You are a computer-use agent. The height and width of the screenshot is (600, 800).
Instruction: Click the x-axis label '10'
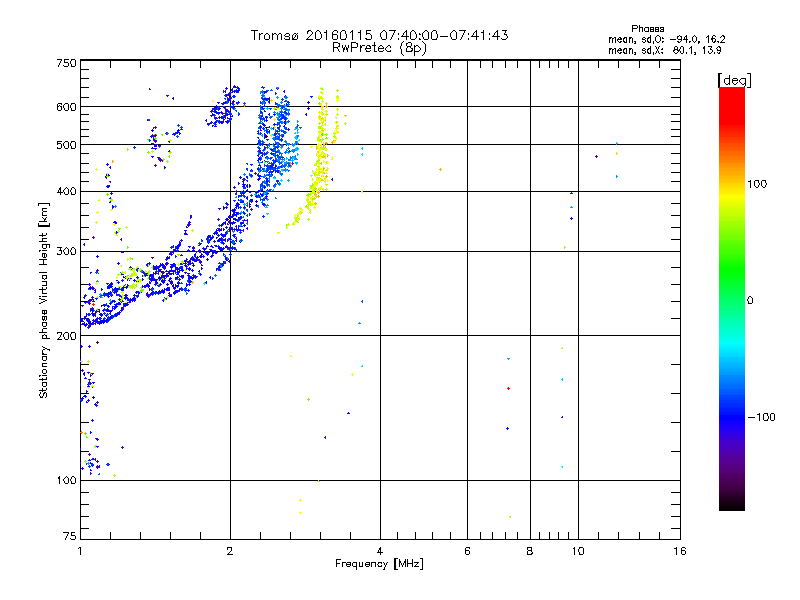pyautogui.click(x=578, y=551)
